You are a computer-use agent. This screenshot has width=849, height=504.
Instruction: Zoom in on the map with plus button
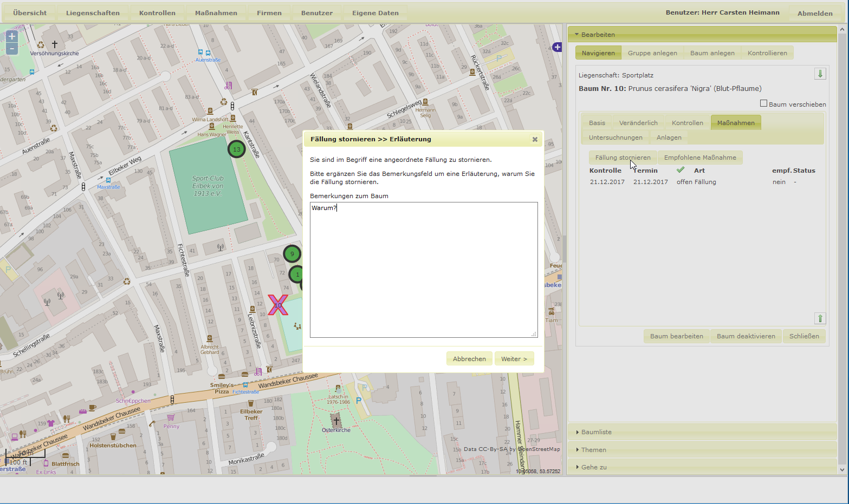pyautogui.click(x=12, y=36)
